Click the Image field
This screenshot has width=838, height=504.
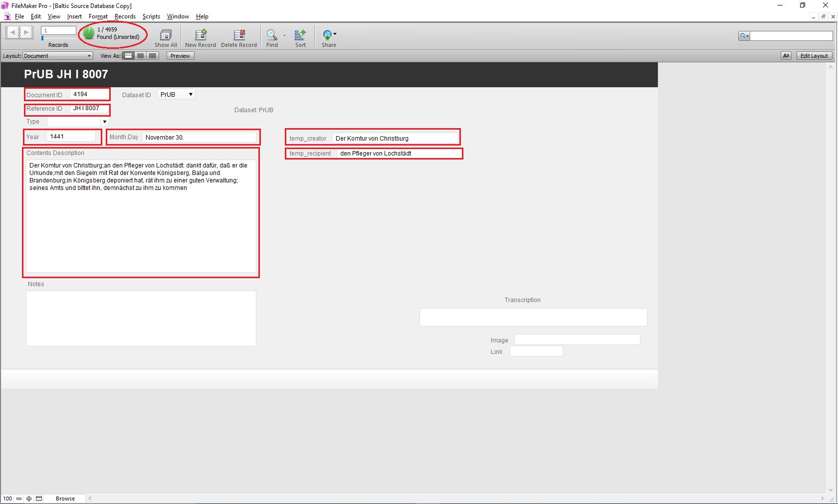(577, 339)
